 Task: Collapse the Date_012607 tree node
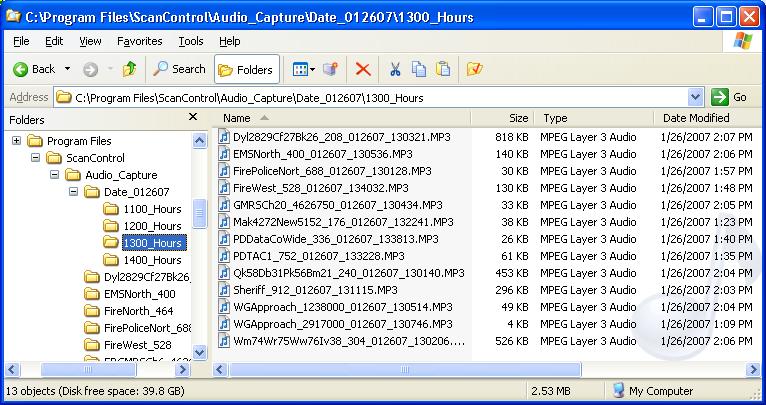click(74, 192)
